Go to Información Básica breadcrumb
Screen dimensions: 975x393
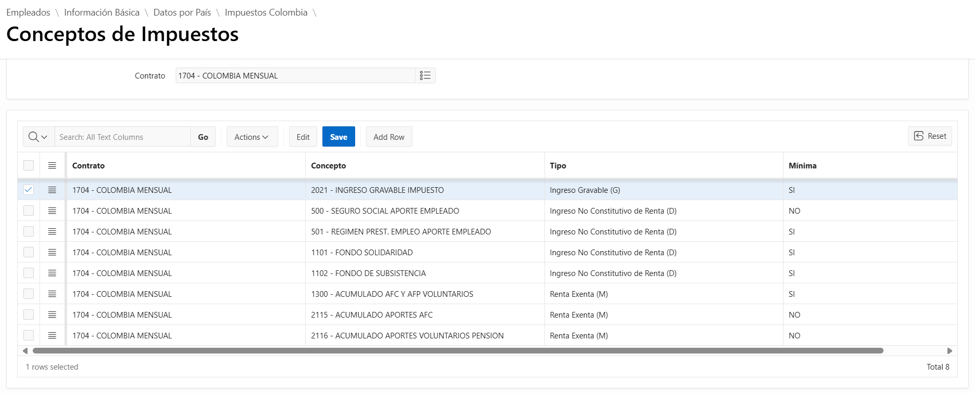(102, 12)
